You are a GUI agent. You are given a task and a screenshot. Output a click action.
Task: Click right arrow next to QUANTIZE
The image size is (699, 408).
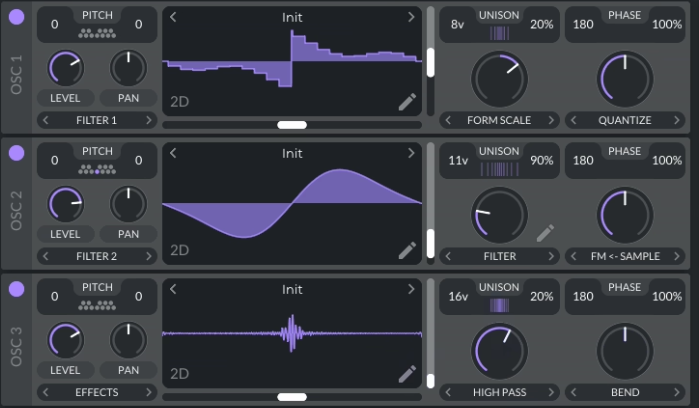pos(677,120)
